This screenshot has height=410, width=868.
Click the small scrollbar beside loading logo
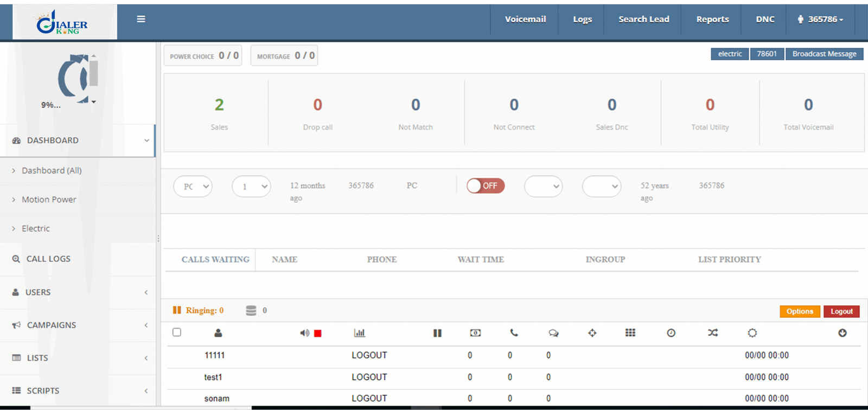(x=94, y=73)
